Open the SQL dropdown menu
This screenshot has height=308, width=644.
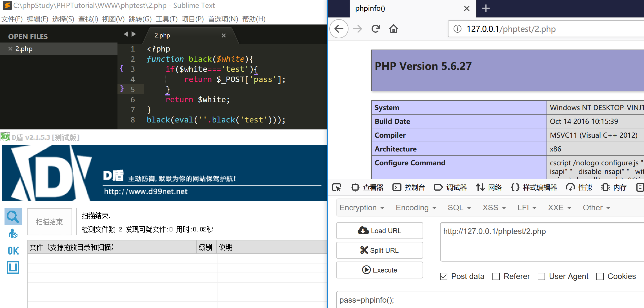pos(459,208)
